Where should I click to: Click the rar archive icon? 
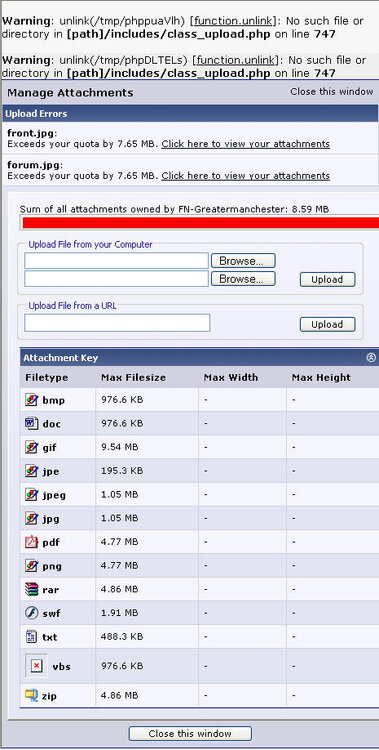pos(31,589)
